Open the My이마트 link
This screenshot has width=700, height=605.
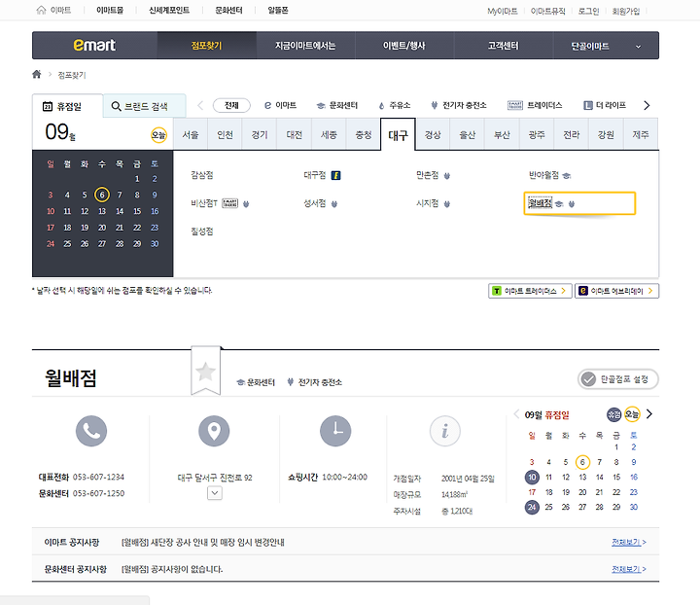pos(503,11)
